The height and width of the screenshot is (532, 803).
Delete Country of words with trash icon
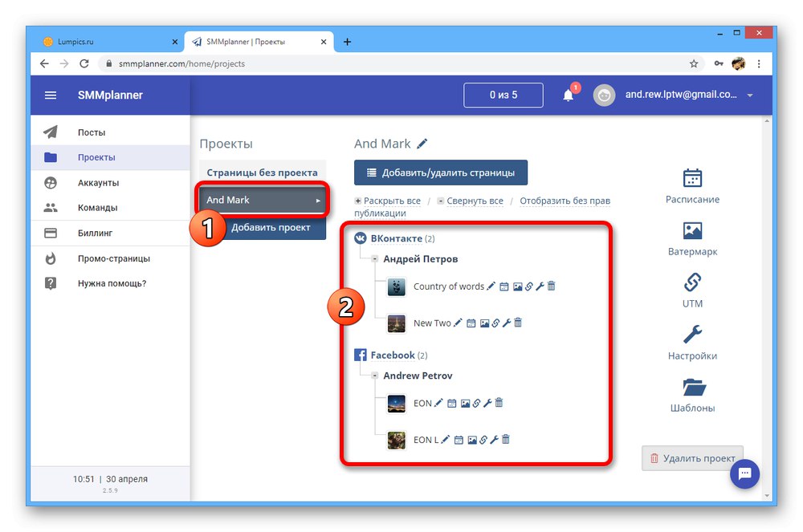(x=551, y=286)
